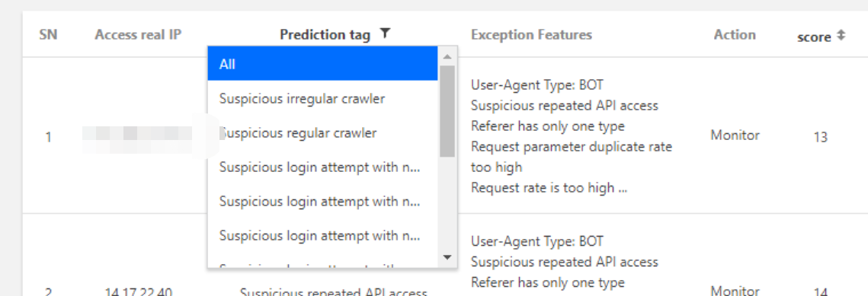Click the dropdown list scrollbar thumb

click(447, 111)
